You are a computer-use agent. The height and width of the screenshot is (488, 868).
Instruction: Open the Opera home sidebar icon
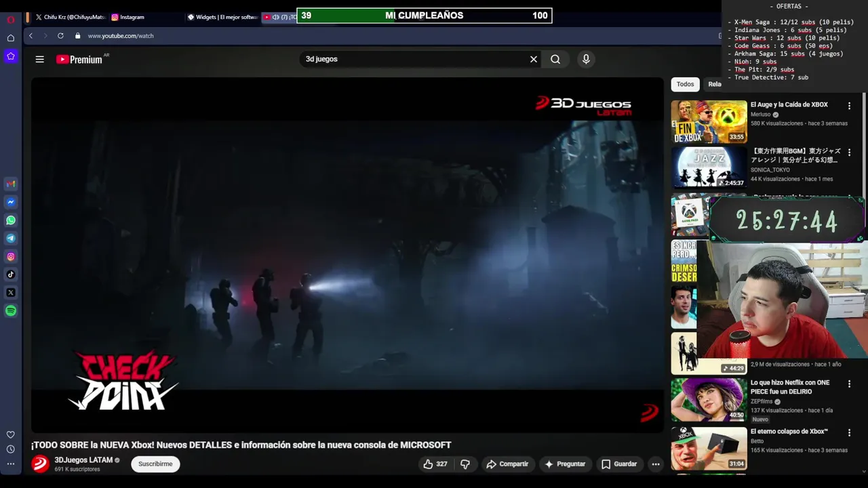(11, 38)
